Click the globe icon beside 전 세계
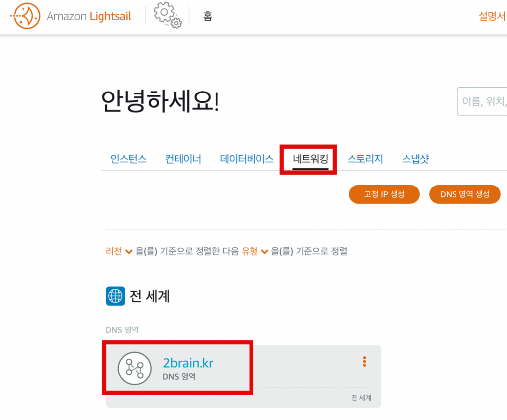The image size is (507, 420). tap(115, 296)
